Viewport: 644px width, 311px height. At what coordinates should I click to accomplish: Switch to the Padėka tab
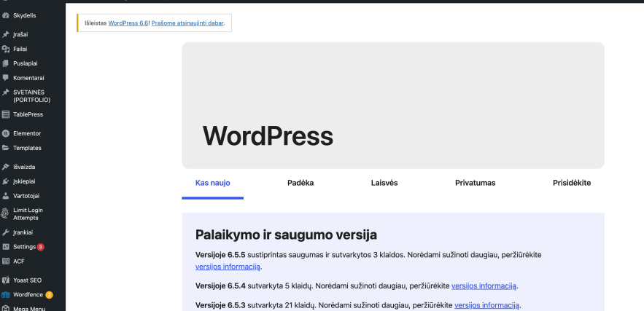[x=300, y=183]
